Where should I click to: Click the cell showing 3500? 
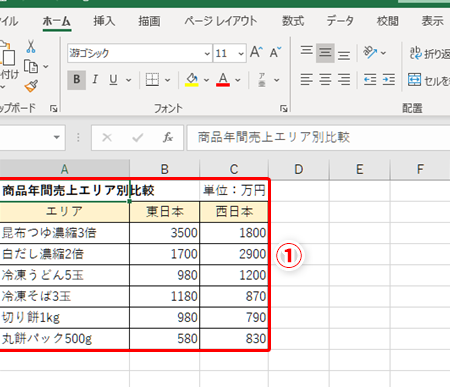click(x=165, y=233)
